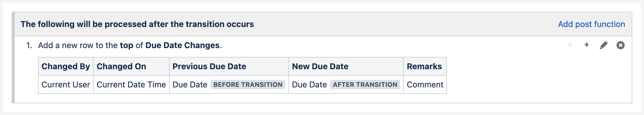Click the BEFORE TRANSITION badge

[248, 84]
